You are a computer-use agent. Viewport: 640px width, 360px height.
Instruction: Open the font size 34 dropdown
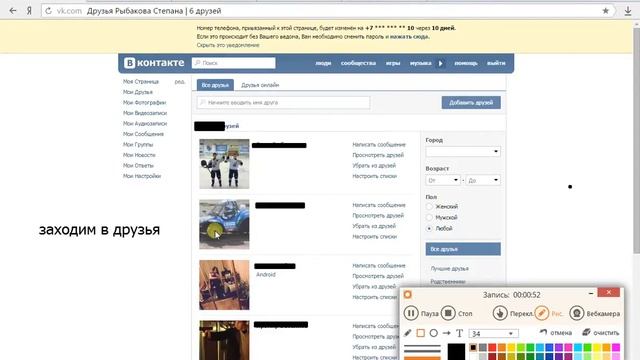click(x=493, y=333)
